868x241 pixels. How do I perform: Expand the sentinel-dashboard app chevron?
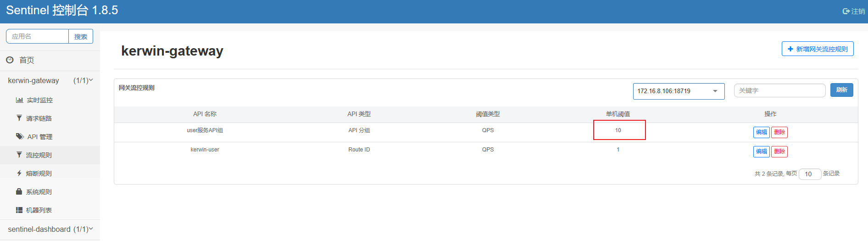coord(91,229)
